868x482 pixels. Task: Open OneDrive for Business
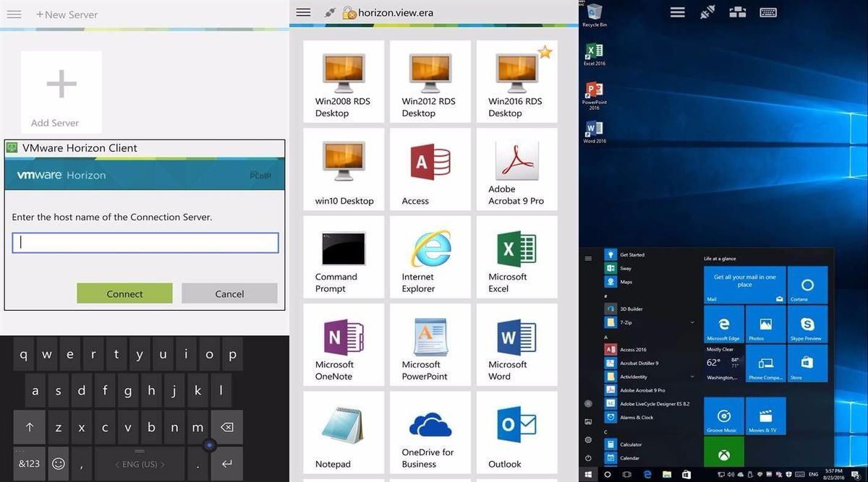tap(430, 431)
